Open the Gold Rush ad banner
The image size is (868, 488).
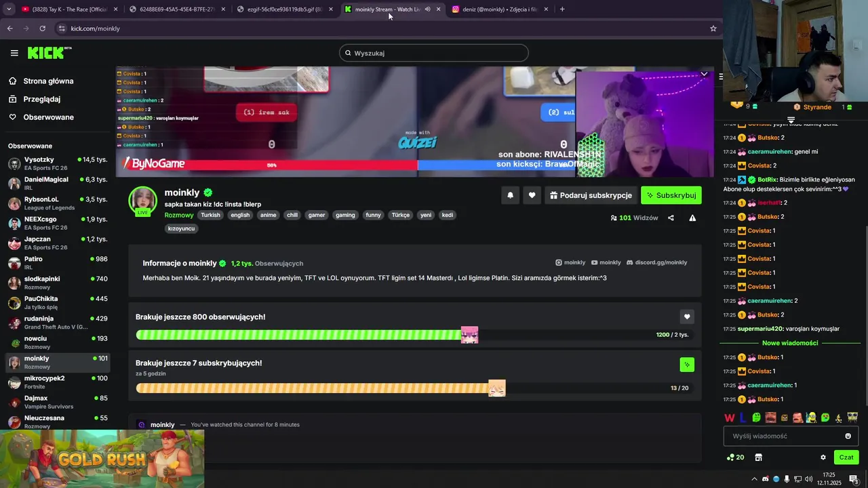102,459
